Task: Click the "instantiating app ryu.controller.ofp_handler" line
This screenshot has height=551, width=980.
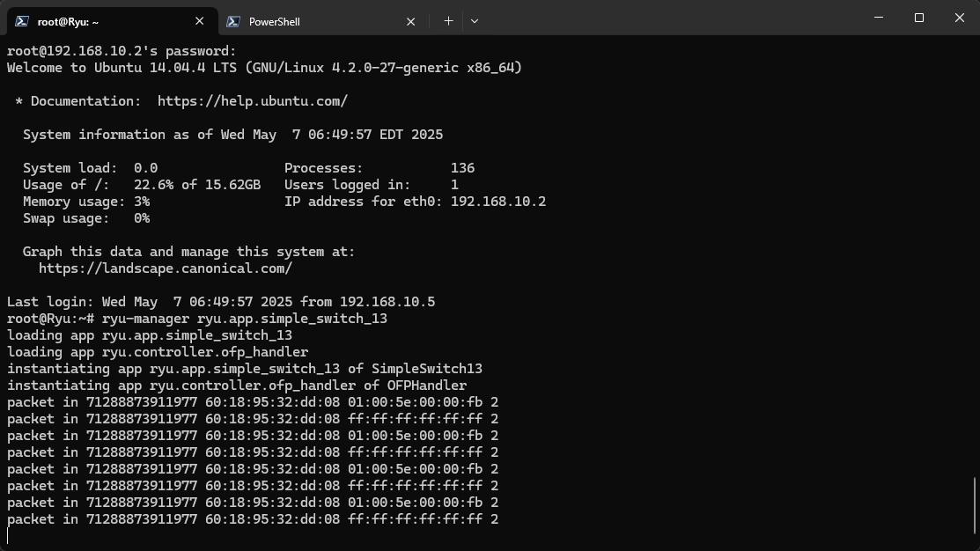Action: click(x=236, y=386)
